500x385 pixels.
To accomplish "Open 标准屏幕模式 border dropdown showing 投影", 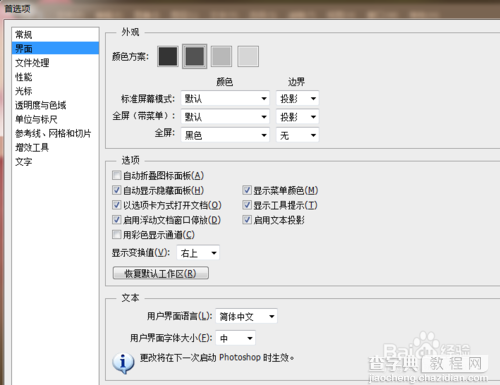I will (297, 98).
